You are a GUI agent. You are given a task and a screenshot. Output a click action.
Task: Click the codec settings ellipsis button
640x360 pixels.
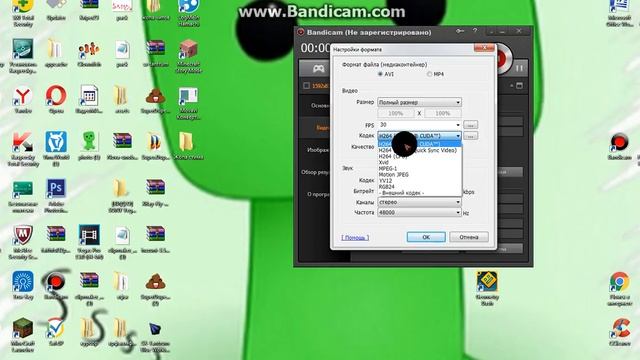(471, 136)
